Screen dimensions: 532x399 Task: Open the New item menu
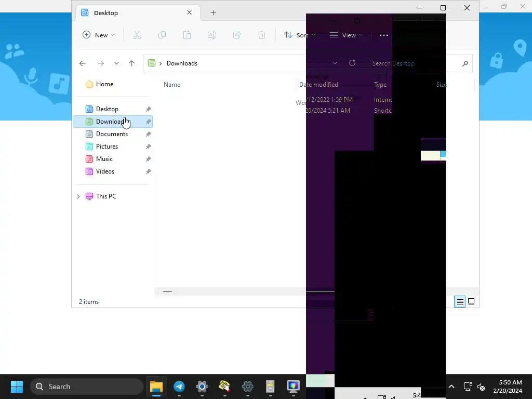98,35
